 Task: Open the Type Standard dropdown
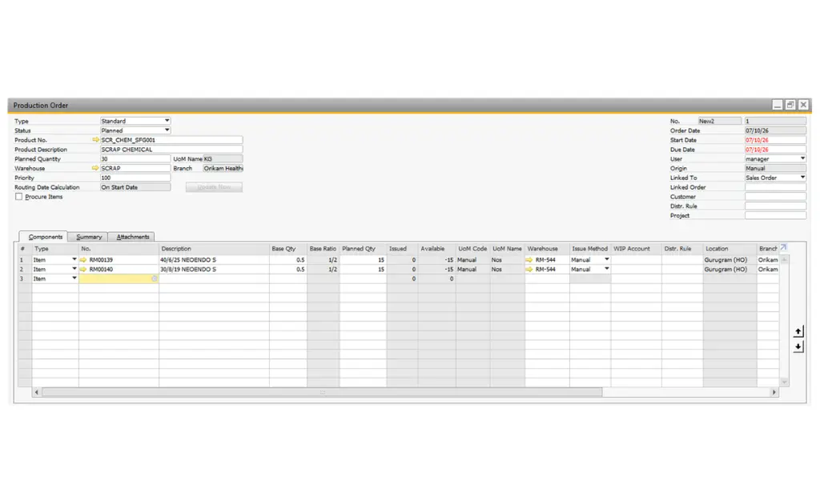coord(167,121)
